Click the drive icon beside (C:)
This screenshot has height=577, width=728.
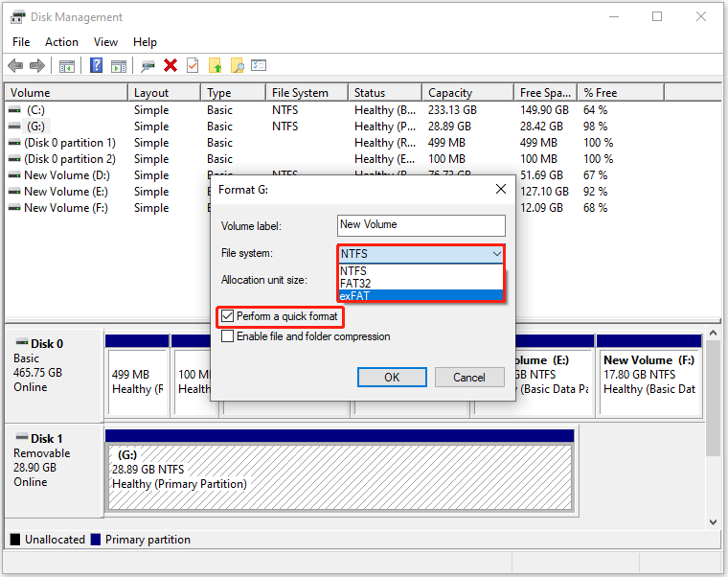click(x=15, y=110)
